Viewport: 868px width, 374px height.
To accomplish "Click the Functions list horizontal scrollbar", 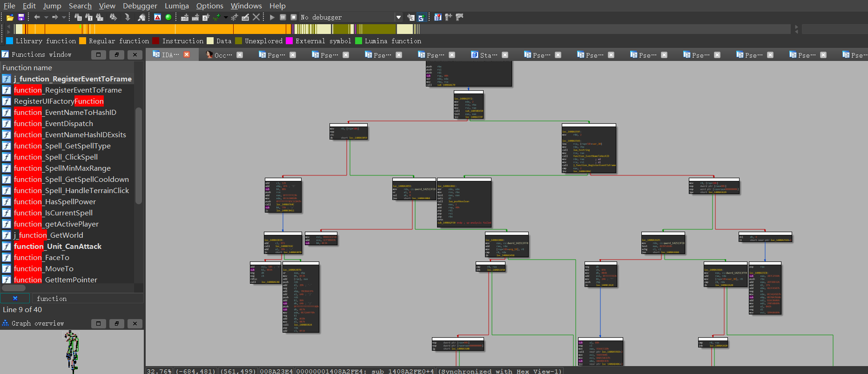I will (14, 288).
